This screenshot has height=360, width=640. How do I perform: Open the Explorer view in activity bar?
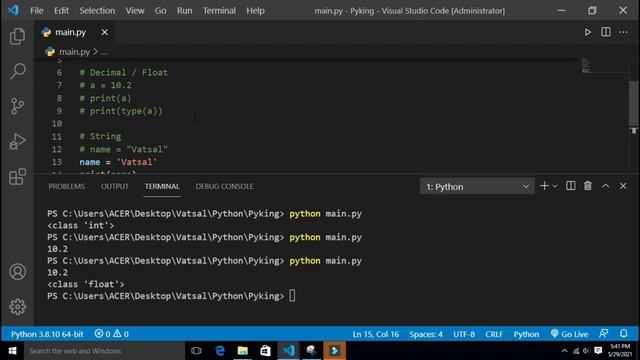(17, 36)
